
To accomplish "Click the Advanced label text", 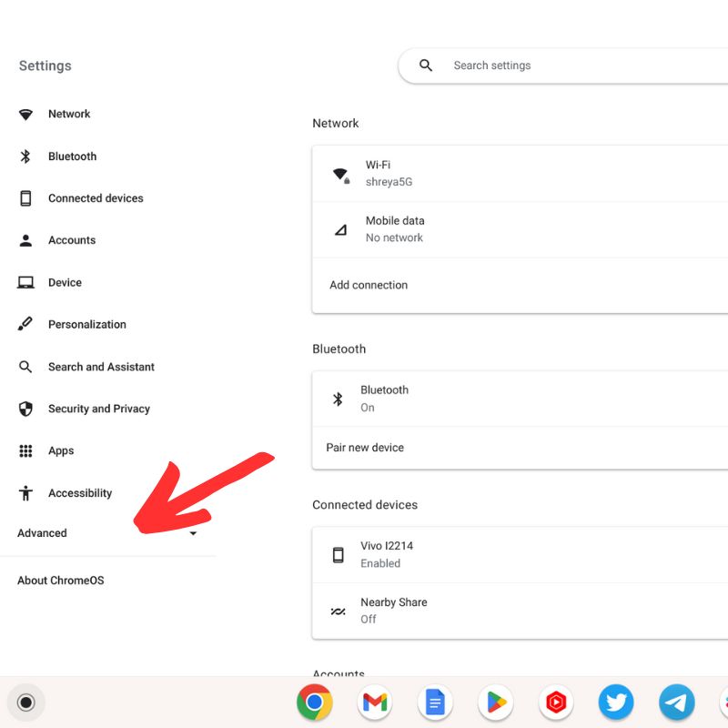I will coord(42,533).
